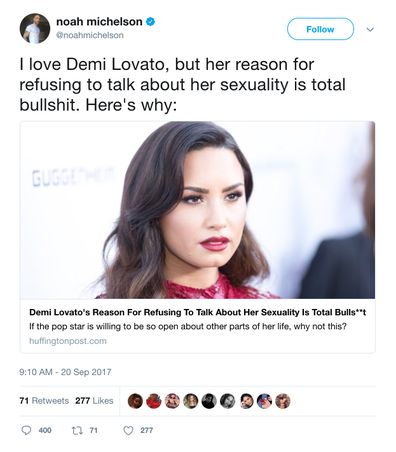Image resolution: width=396 pixels, height=452 pixels.
Task: Open the noah michelson display name link
Action: click(99, 22)
